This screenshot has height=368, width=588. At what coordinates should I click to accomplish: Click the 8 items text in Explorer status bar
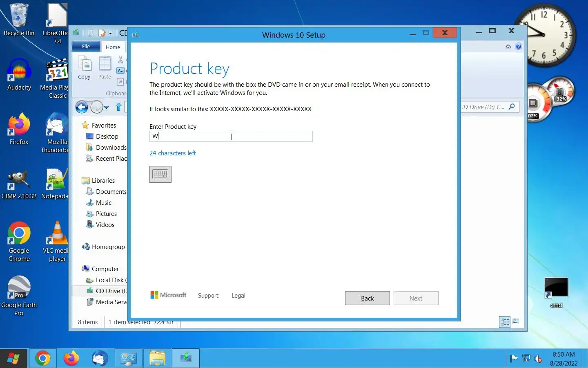point(88,322)
